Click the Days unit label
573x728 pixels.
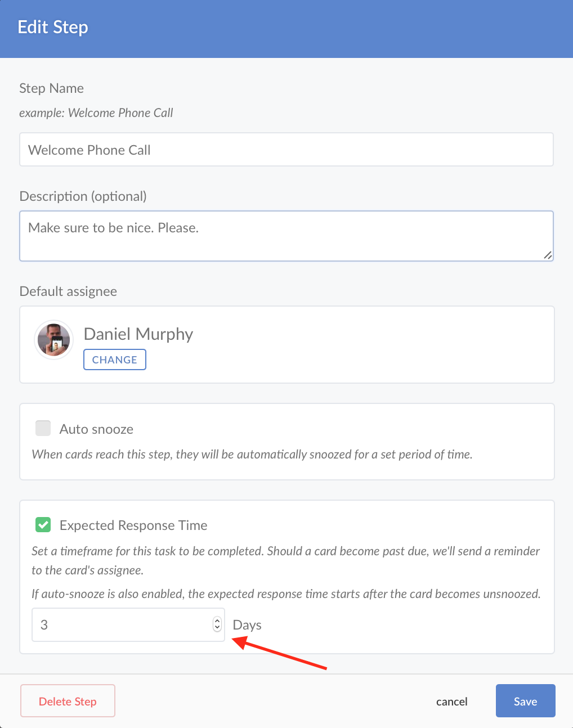pyautogui.click(x=247, y=625)
